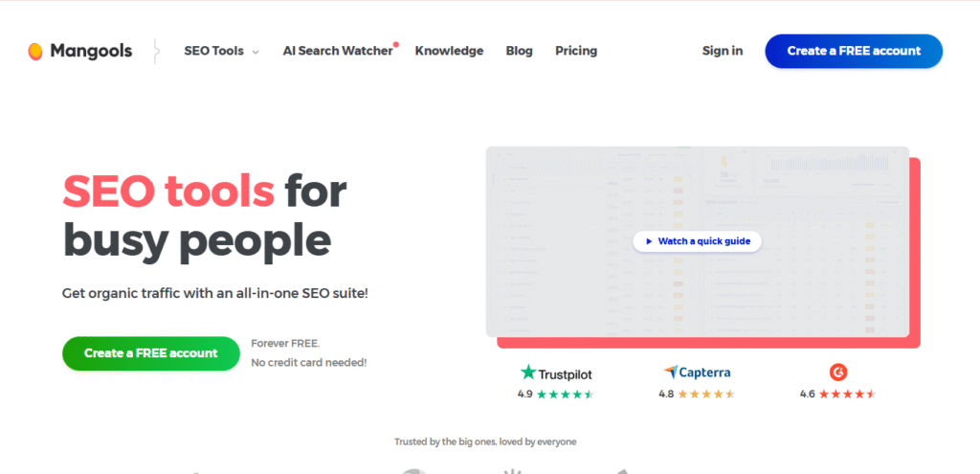Click the Trustpilot star logo
Viewport: 980px width, 474px height.
(528, 372)
